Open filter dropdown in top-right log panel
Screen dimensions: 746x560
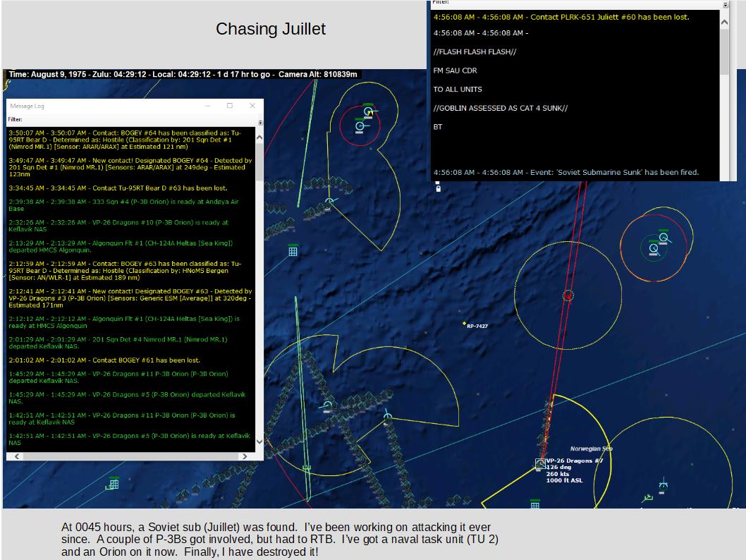click(x=726, y=5)
